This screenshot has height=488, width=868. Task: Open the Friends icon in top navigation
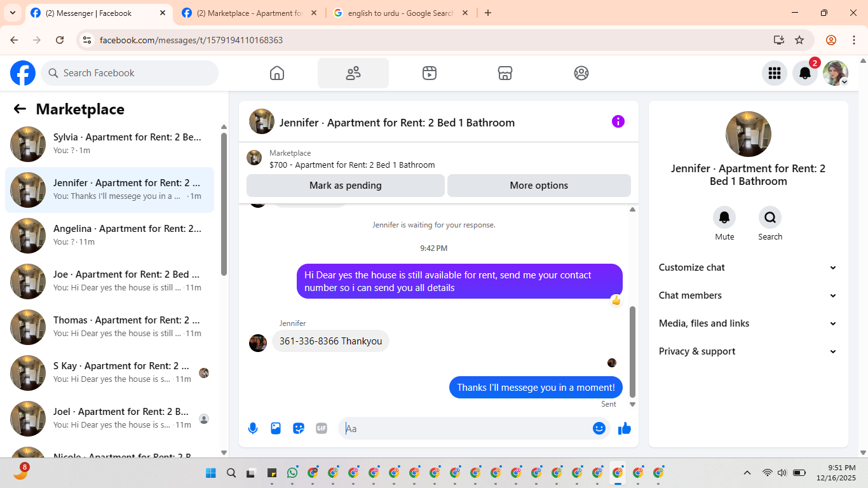tap(353, 73)
